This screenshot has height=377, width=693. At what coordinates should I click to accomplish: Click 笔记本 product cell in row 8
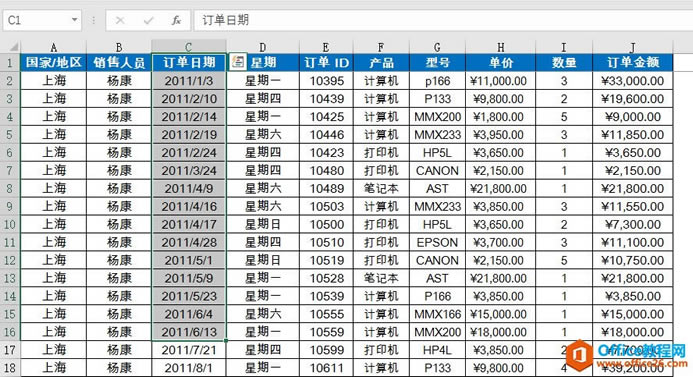(381, 188)
